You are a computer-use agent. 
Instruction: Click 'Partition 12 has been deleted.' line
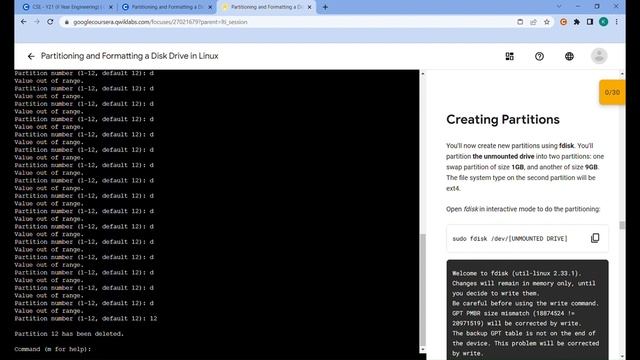[x=69, y=334]
